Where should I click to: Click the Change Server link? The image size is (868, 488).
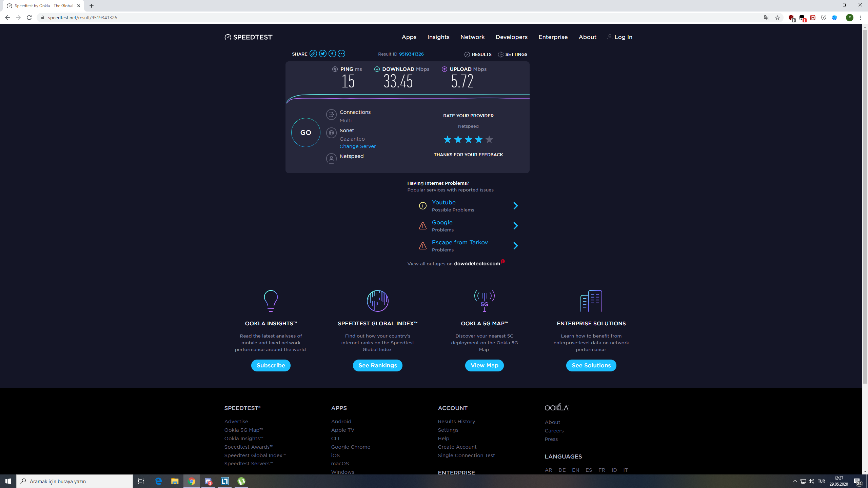pyautogui.click(x=358, y=146)
